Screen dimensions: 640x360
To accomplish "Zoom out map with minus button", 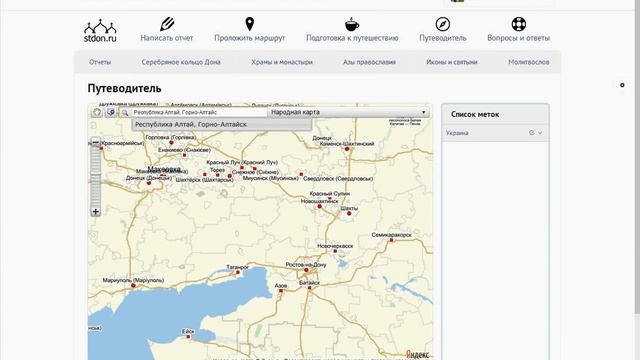I will [x=96, y=142].
